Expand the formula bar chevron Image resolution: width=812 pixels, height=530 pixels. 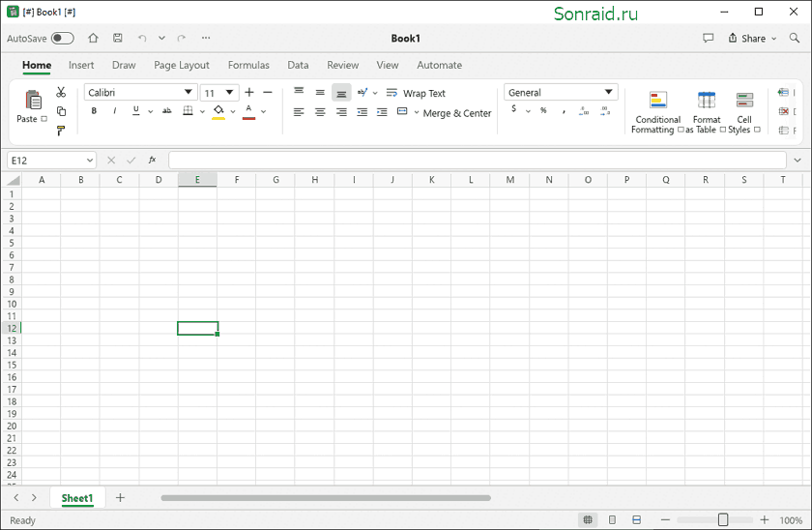click(x=797, y=161)
